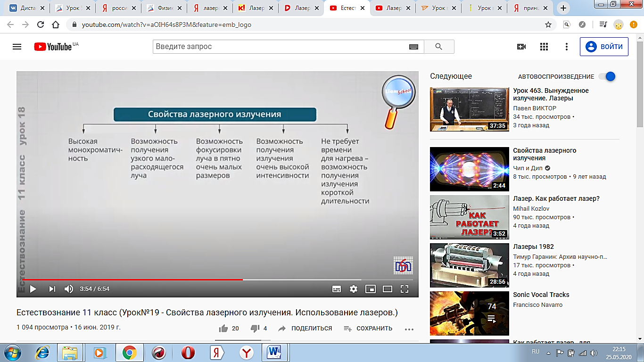
Task: Switch to miniplayer mode
Action: 371,289
